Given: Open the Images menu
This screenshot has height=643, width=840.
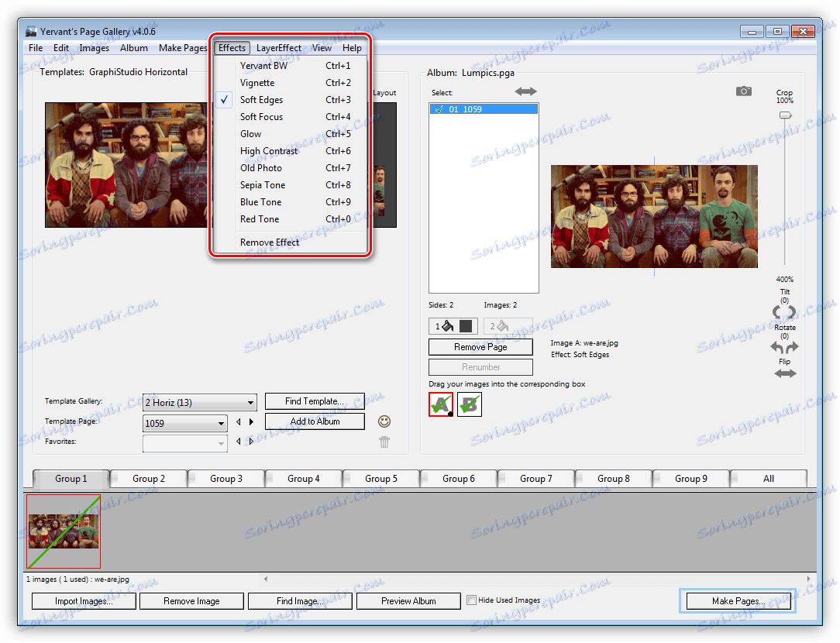Looking at the screenshot, I should (94, 48).
